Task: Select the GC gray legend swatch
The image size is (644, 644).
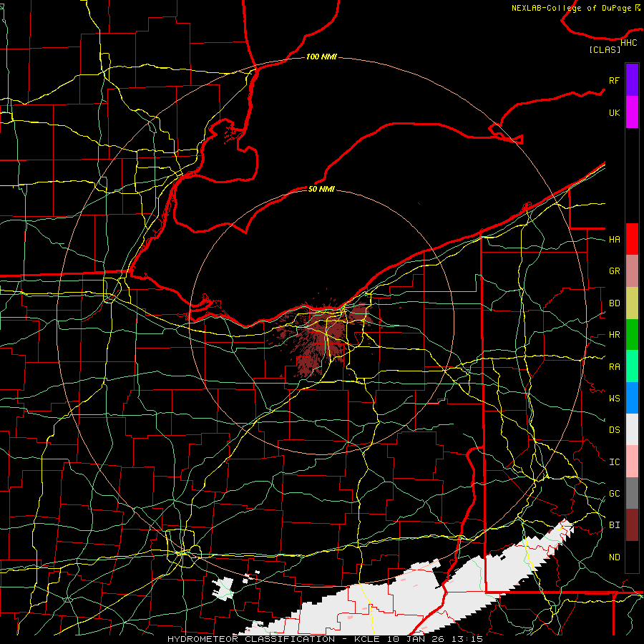Action: click(632, 493)
